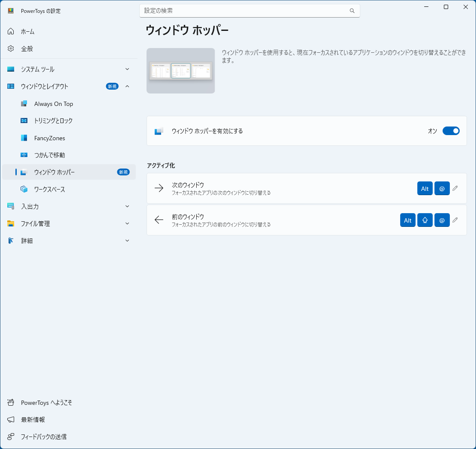Click the FancyZones icon
Image resolution: width=476 pixels, height=449 pixels.
[24, 138]
